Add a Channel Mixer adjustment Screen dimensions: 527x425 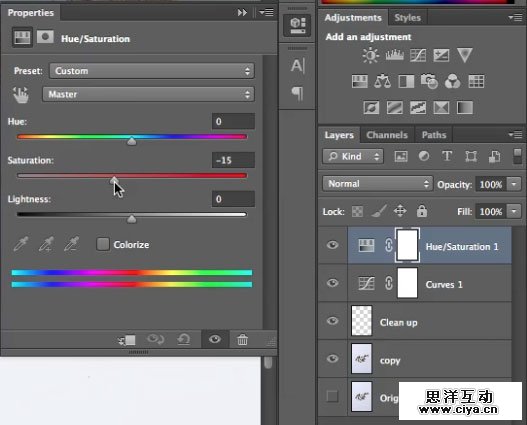[452, 82]
